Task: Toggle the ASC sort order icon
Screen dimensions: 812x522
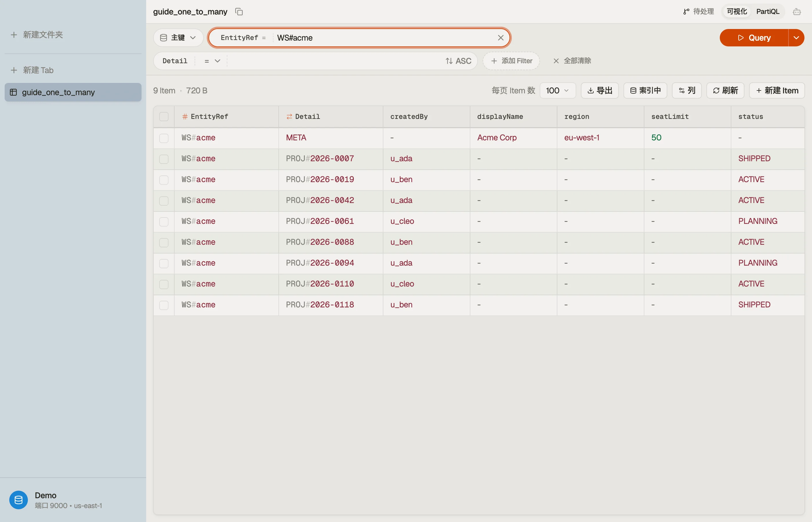Action: click(449, 61)
